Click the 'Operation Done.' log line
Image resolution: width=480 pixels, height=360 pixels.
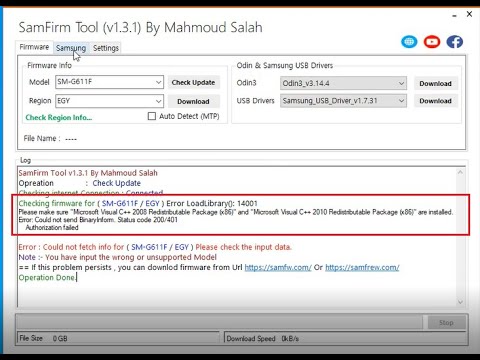pos(47,278)
